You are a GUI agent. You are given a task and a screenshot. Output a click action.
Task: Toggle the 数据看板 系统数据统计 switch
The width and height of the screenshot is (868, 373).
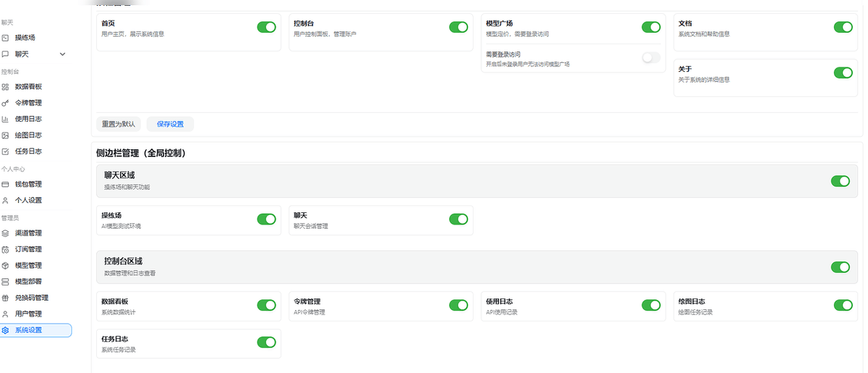click(266, 305)
